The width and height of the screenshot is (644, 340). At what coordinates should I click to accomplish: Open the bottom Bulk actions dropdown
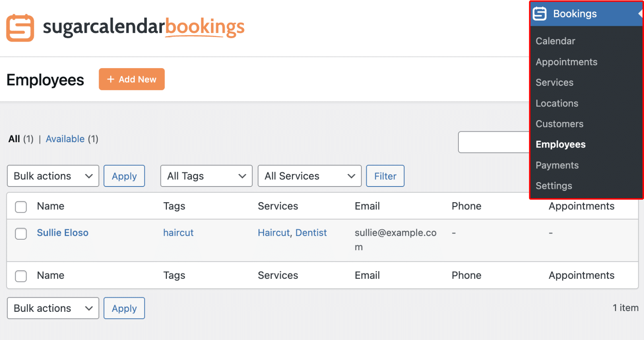(x=53, y=308)
